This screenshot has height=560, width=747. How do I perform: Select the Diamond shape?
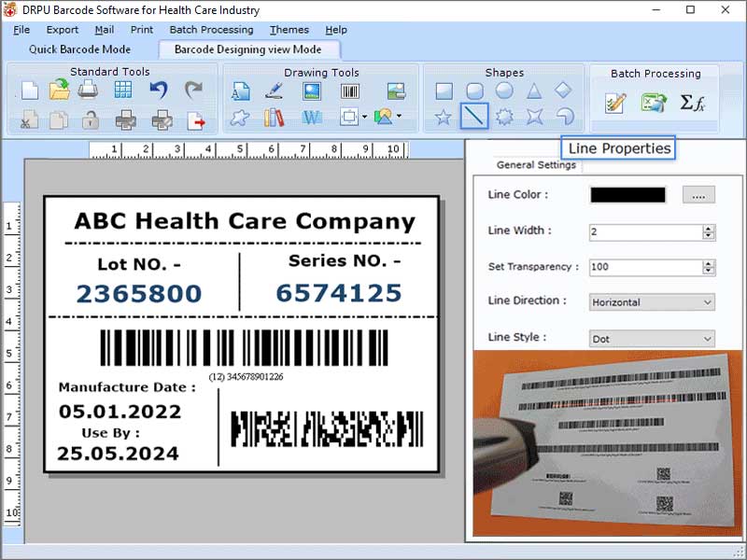click(563, 90)
